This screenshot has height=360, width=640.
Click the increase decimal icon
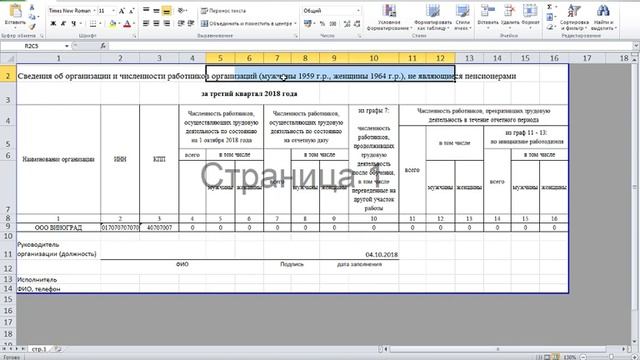pyautogui.click(x=347, y=24)
